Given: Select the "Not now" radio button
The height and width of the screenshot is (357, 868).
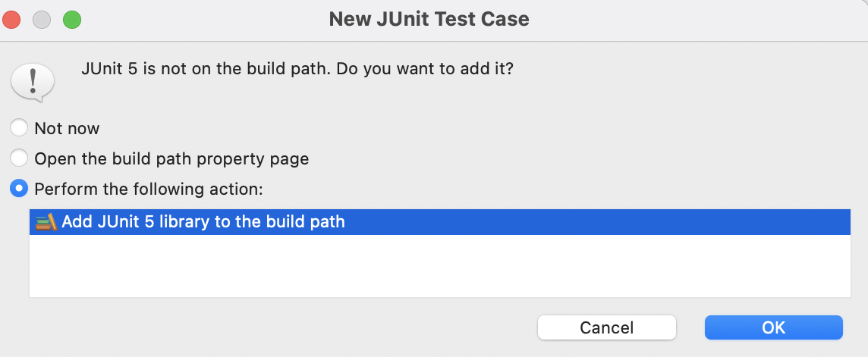Looking at the screenshot, I should [20, 128].
